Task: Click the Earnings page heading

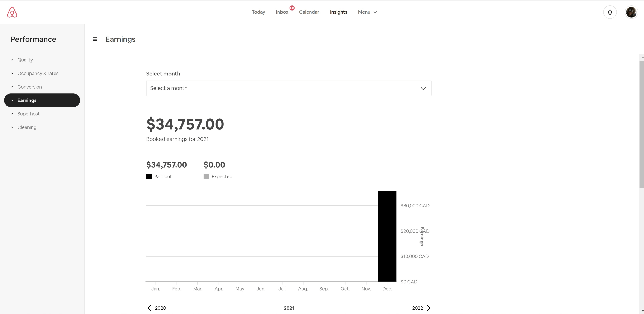Action: (120, 39)
